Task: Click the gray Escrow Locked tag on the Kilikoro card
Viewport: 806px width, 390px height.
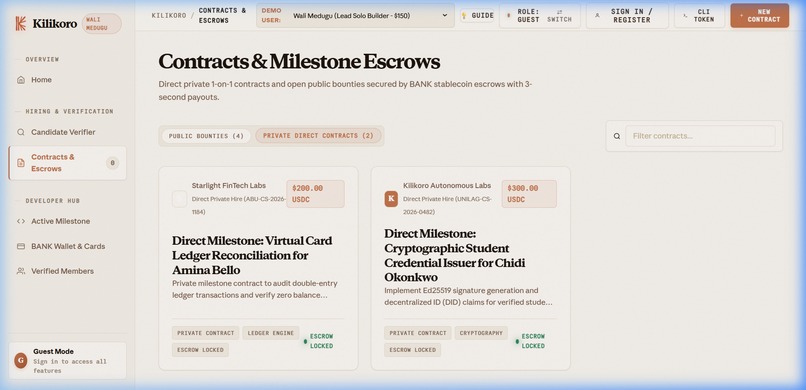Action: click(412, 350)
